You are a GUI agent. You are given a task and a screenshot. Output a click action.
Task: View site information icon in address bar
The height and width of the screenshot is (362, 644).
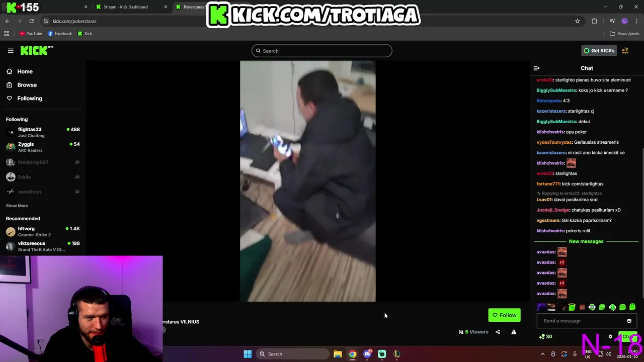(46, 21)
